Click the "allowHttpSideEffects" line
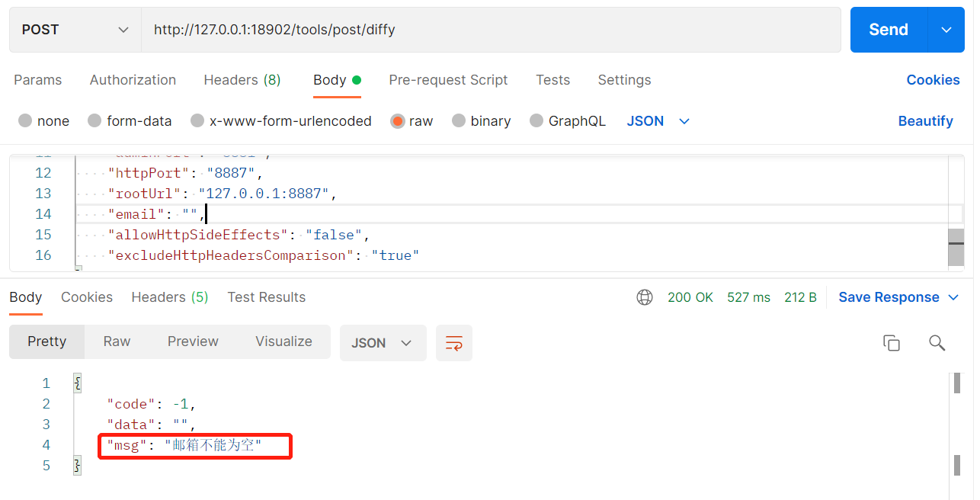The height and width of the screenshot is (500, 980). coord(239,235)
